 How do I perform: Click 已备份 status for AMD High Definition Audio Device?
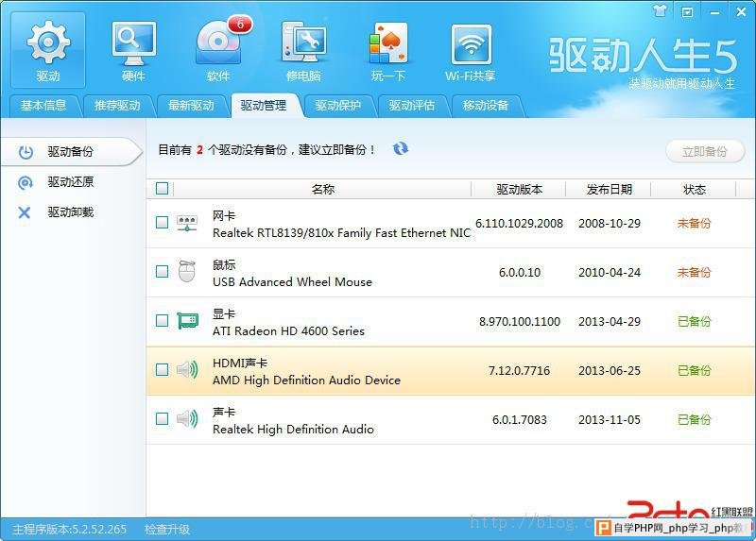pyautogui.click(x=695, y=371)
